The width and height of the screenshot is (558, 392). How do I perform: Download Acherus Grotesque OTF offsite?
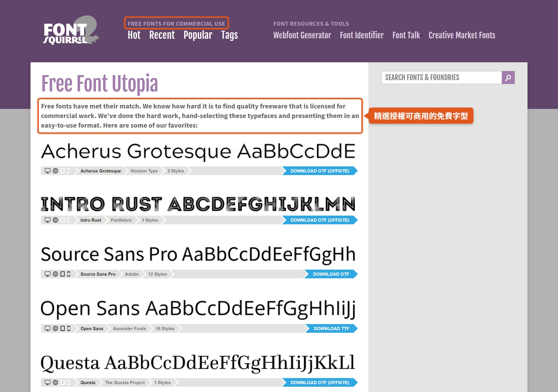[x=320, y=171]
